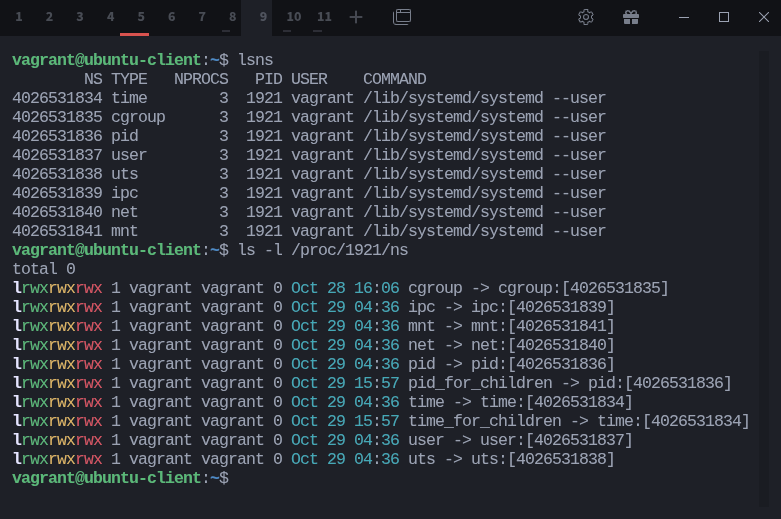
Task: Jump to tab 11
Action: (324, 17)
